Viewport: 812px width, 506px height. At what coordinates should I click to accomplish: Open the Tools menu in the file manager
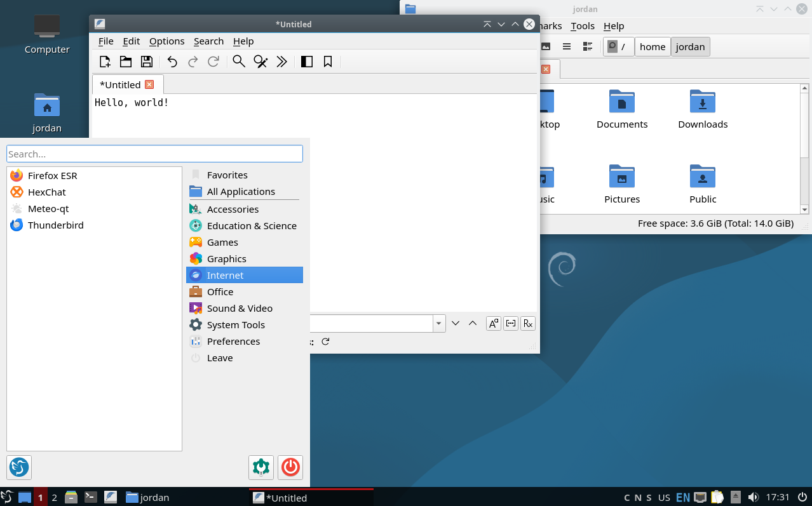point(583,26)
